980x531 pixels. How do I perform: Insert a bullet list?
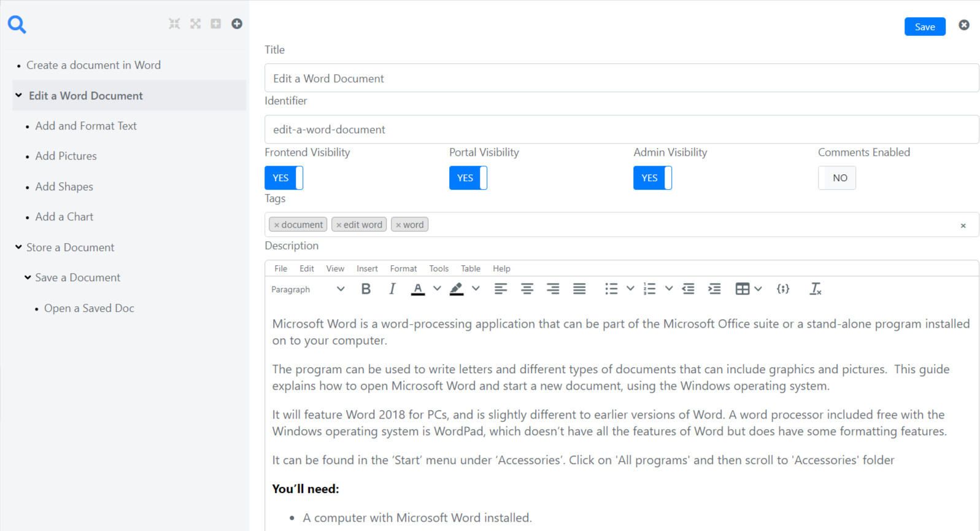click(x=611, y=289)
